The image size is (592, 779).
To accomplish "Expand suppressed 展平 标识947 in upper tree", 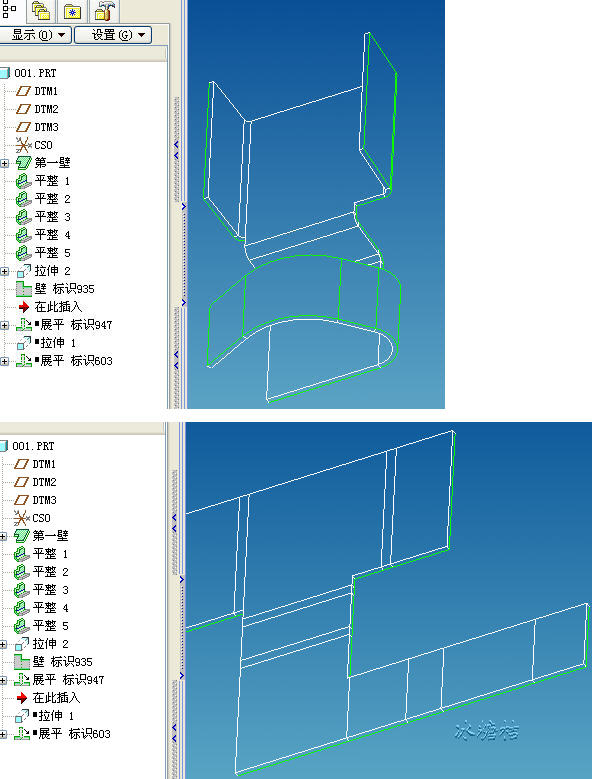I will [x=4, y=325].
